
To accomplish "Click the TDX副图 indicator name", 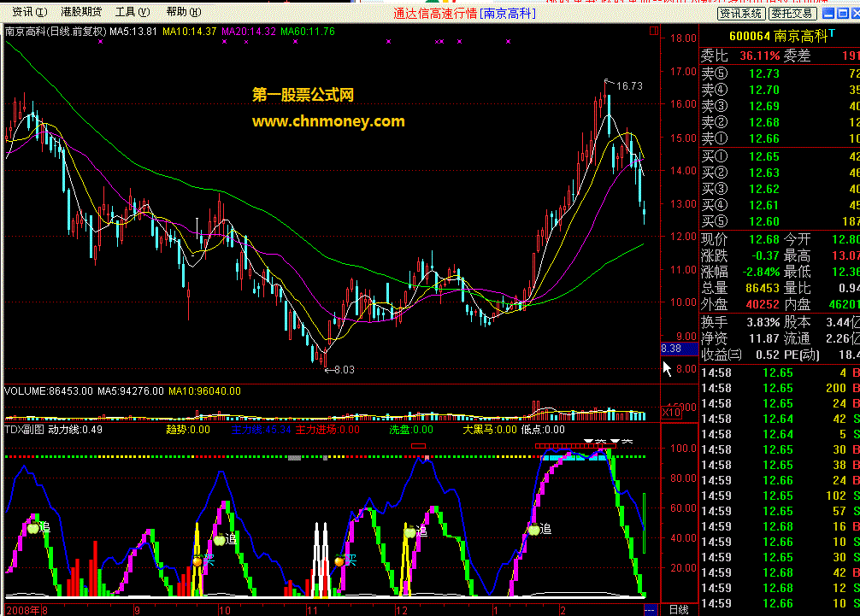I will [x=24, y=430].
